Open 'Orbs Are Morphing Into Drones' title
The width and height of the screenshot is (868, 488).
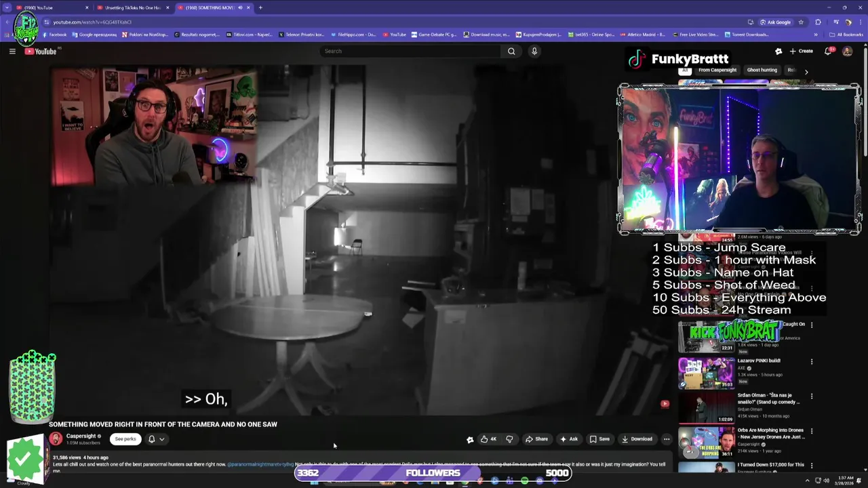[x=771, y=433]
